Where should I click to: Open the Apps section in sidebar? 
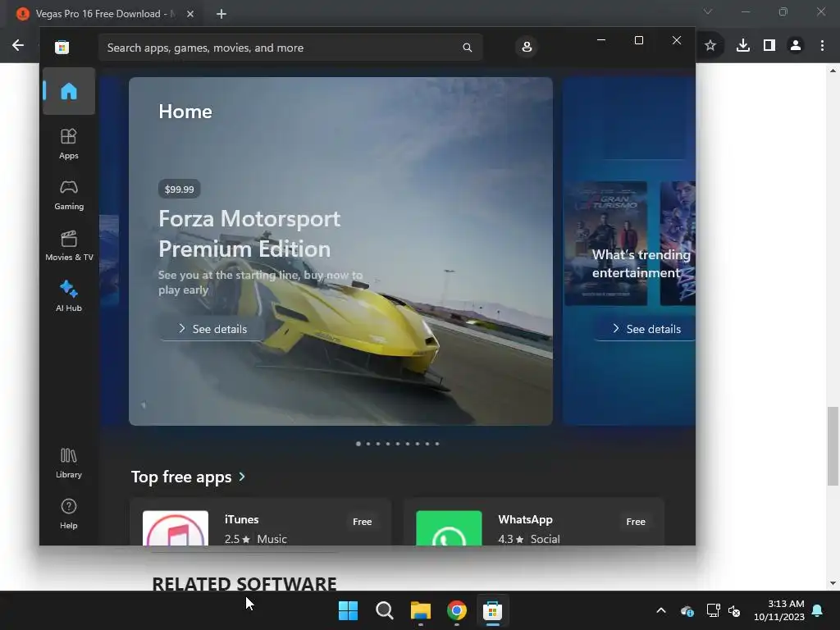point(69,144)
